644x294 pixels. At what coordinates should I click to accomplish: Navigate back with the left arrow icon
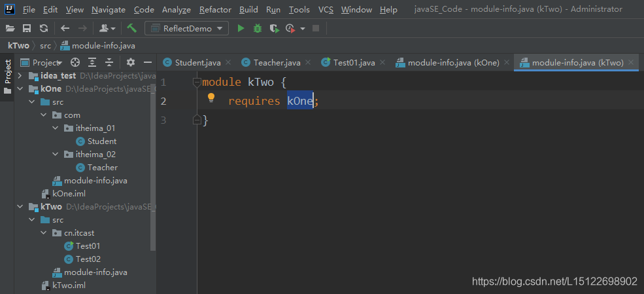65,28
